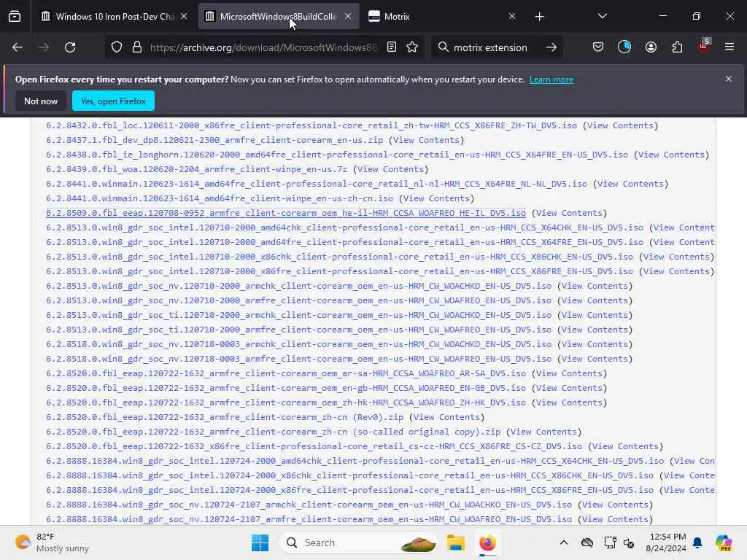This screenshot has height=560, width=747.
Task: Show hidden system tray icons
Action: pyautogui.click(x=564, y=542)
